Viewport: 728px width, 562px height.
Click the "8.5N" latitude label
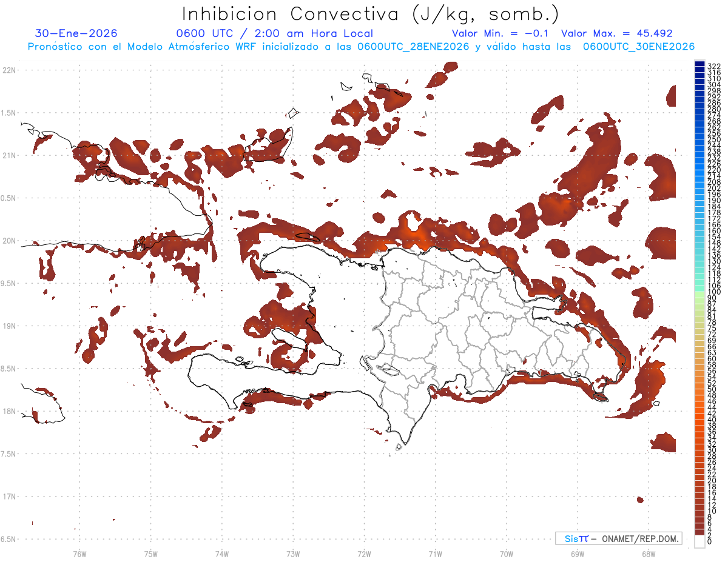(9, 369)
